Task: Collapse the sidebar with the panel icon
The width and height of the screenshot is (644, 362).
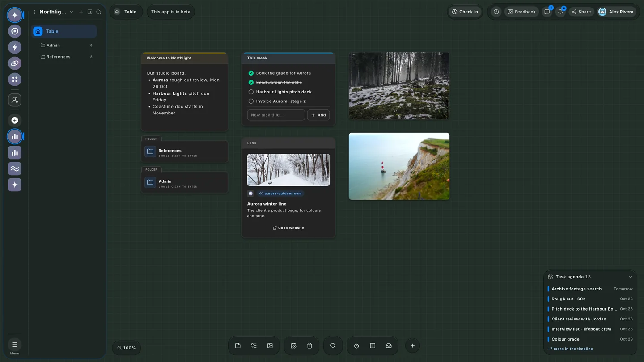Action: coord(90,12)
